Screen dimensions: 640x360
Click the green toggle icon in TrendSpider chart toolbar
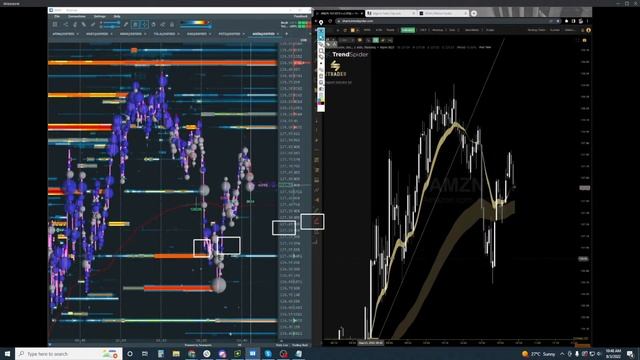point(376,40)
